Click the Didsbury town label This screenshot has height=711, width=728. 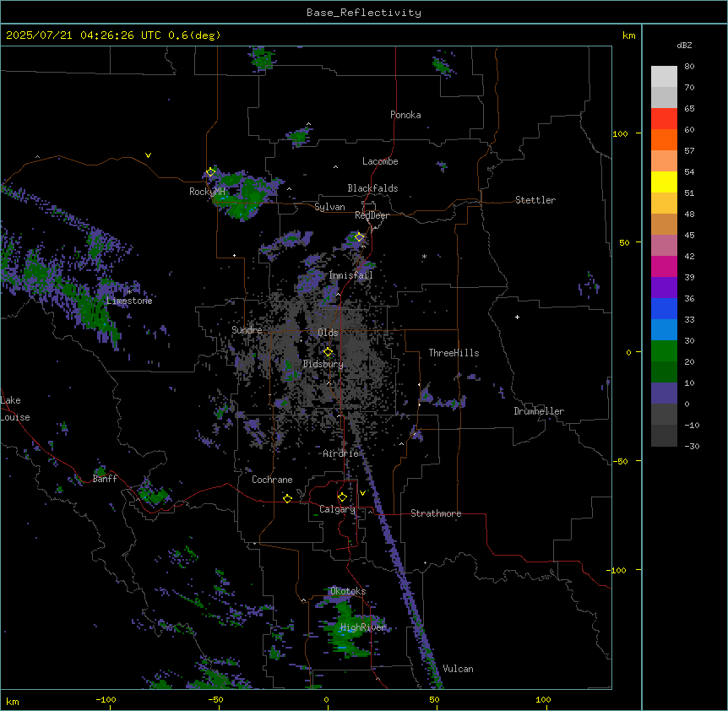pos(323,364)
